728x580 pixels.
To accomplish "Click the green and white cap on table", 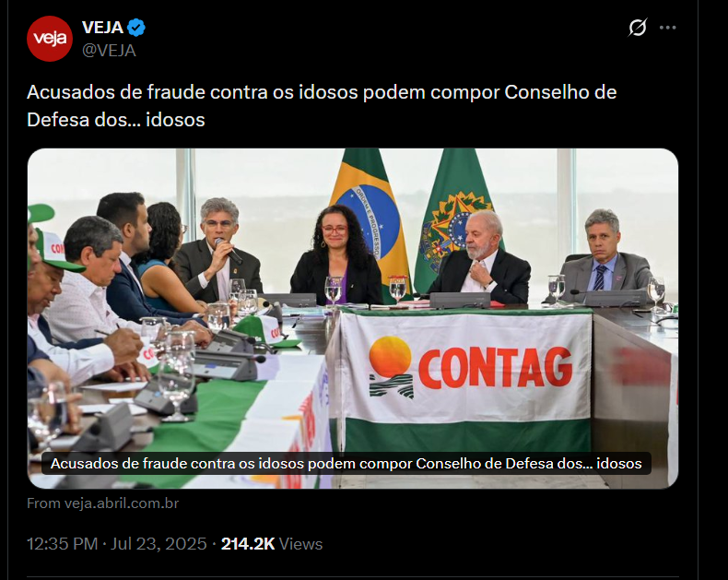I will coord(264,331).
